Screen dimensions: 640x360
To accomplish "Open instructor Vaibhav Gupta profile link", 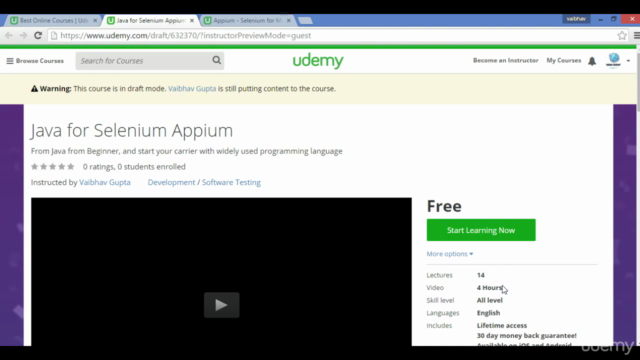I will click(x=105, y=182).
